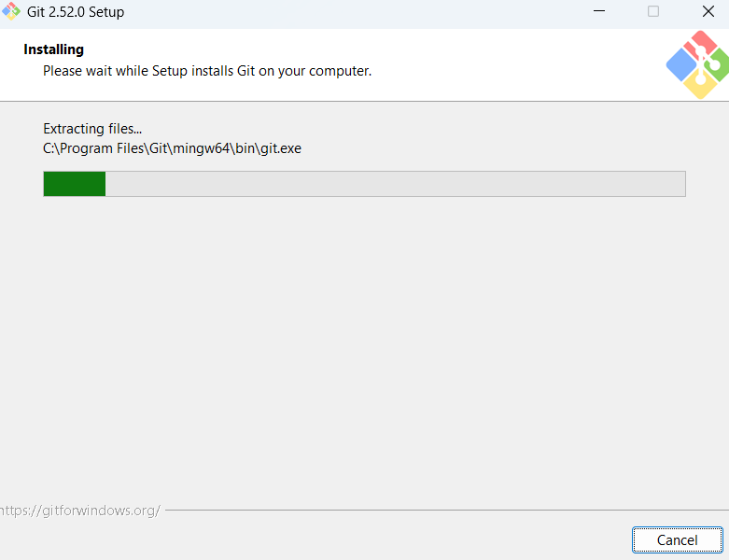The width and height of the screenshot is (729, 560).
Task: Click "Please wait while Setup installs Git" text
Action: point(207,71)
